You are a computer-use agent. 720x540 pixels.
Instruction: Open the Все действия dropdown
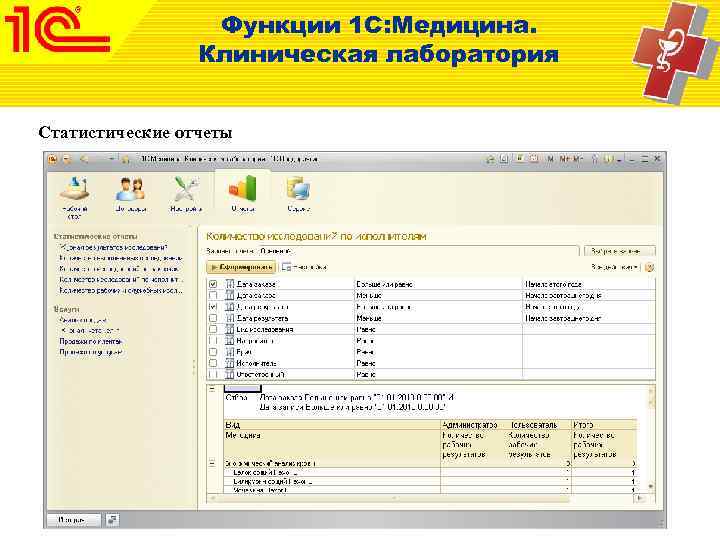615,267
